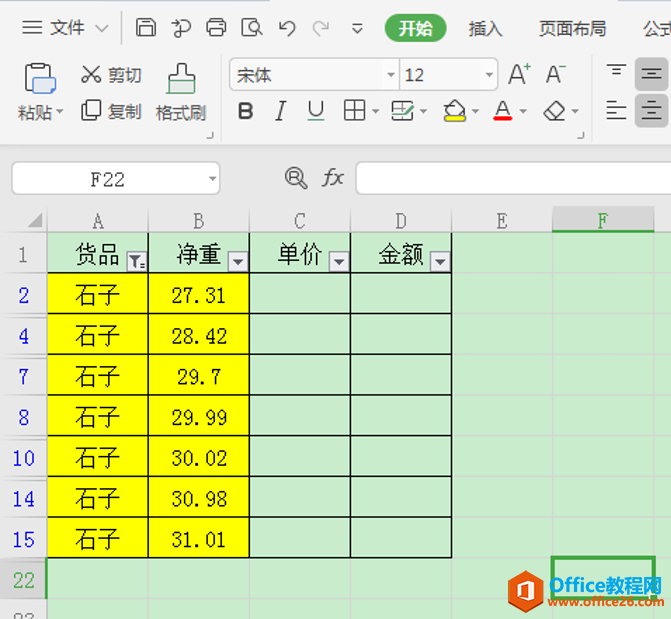Click the Borders icon
671x619 pixels.
(355, 110)
